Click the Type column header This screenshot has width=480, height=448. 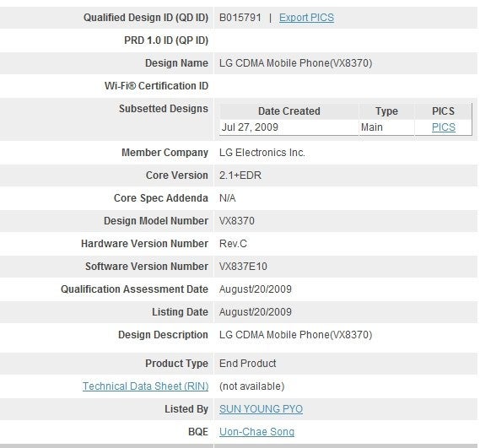pyautogui.click(x=386, y=111)
